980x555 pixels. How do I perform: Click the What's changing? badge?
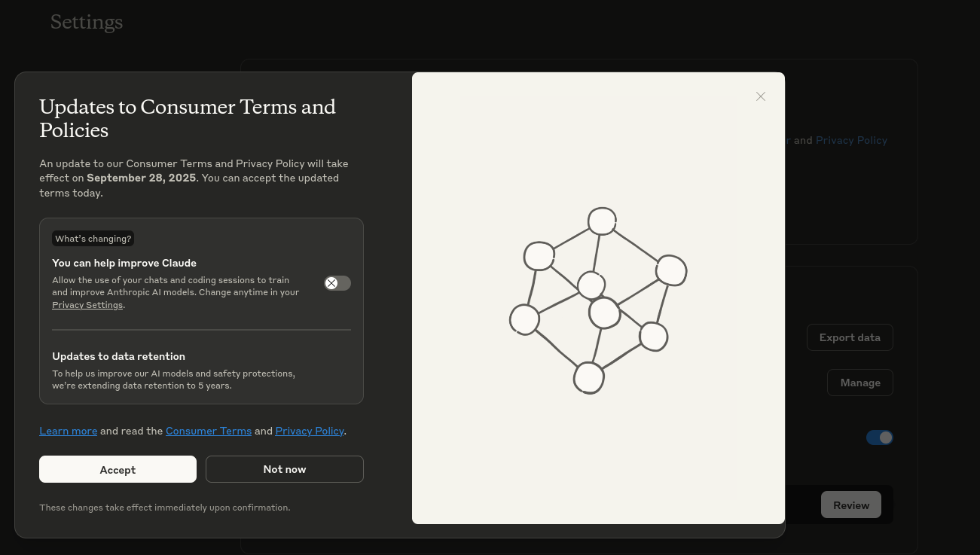point(93,239)
